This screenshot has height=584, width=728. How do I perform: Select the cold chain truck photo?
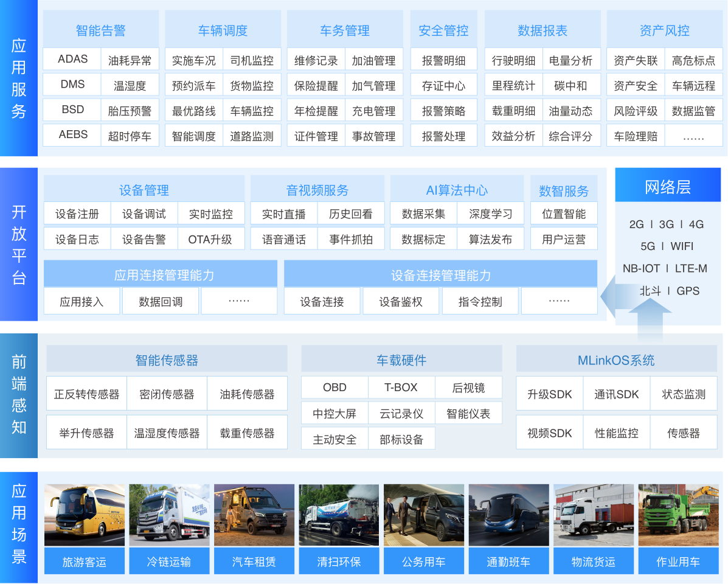169,515
